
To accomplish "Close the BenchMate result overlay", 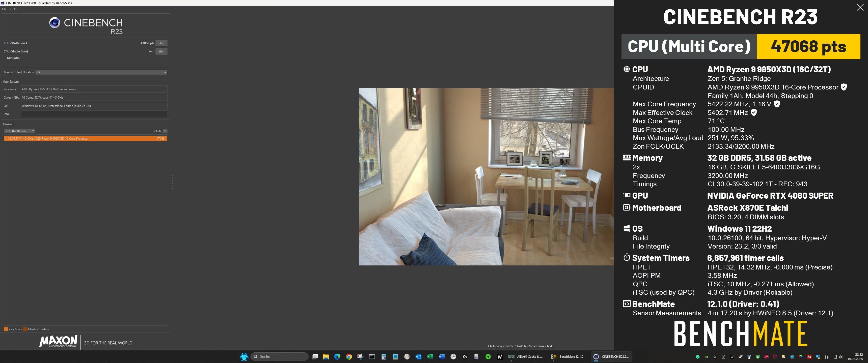I will coord(860,8).
